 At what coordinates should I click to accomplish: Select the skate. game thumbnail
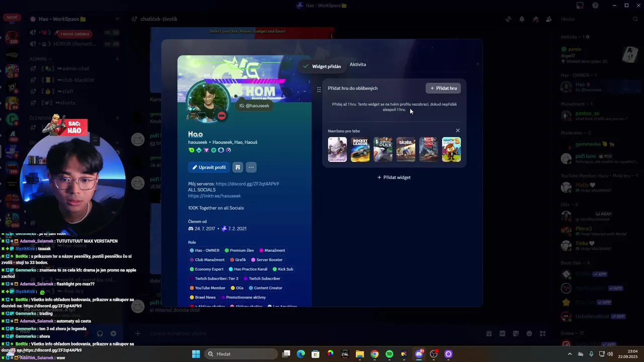click(x=406, y=149)
